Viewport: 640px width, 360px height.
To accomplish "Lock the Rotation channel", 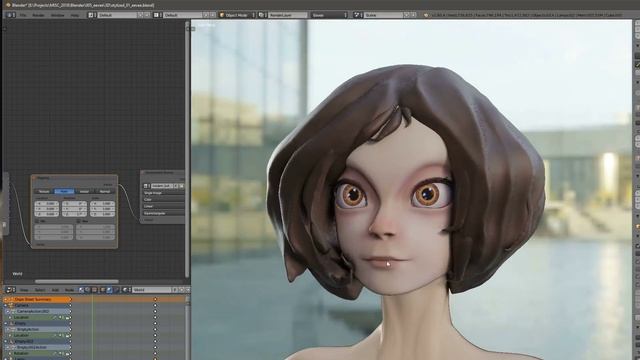I will click(67, 353).
